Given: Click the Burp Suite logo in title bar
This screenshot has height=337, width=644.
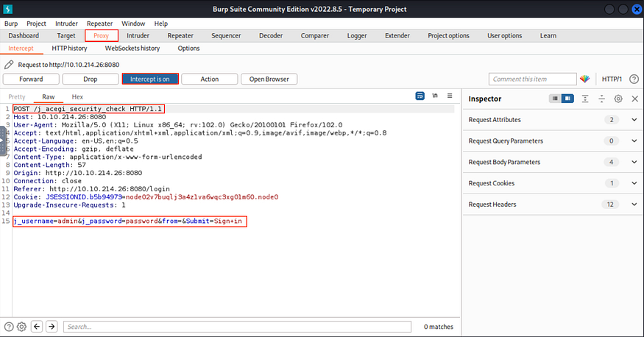Looking at the screenshot, I should (8, 9).
